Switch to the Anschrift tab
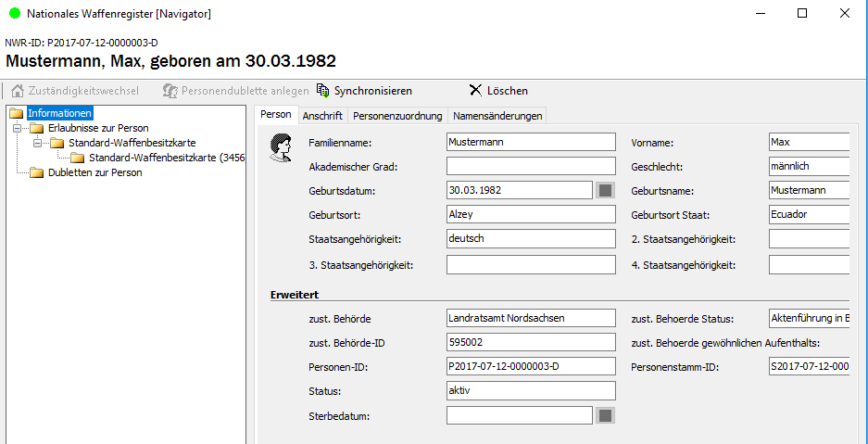The image size is (868, 444). click(322, 116)
